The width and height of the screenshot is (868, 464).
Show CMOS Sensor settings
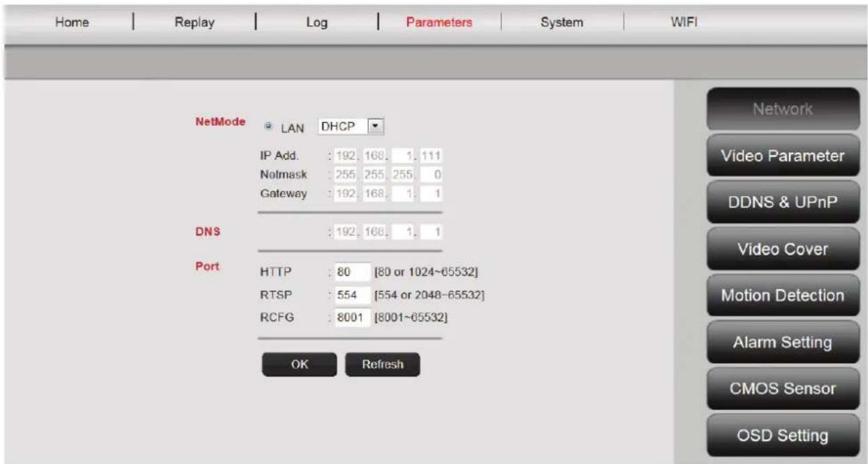783,389
